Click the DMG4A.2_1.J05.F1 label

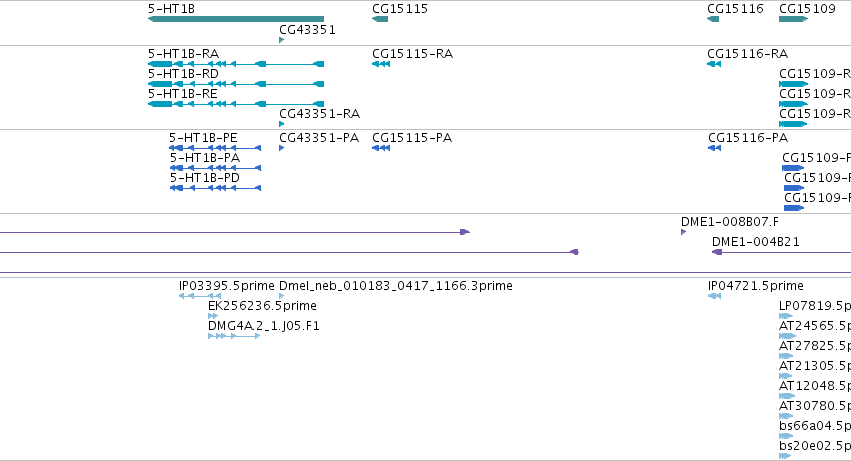[x=264, y=326]
